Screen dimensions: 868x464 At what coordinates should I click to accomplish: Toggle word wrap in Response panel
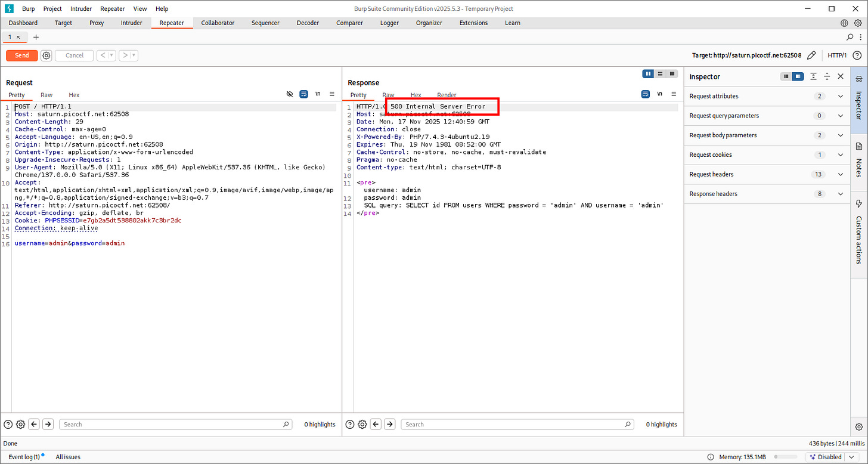pos(645,94)
